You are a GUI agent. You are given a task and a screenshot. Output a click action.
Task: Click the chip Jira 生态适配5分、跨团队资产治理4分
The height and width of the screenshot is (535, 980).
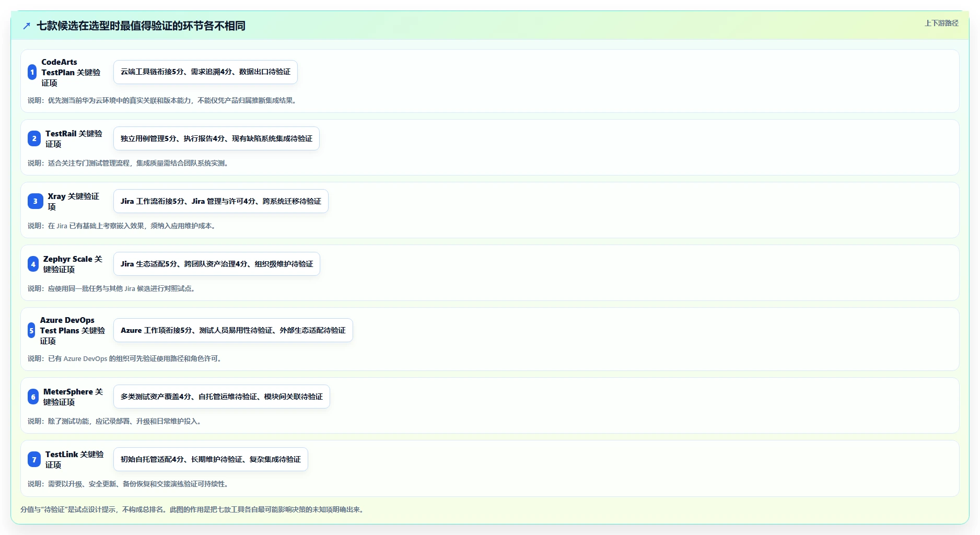pyautogui.click(x=217, y=264)
